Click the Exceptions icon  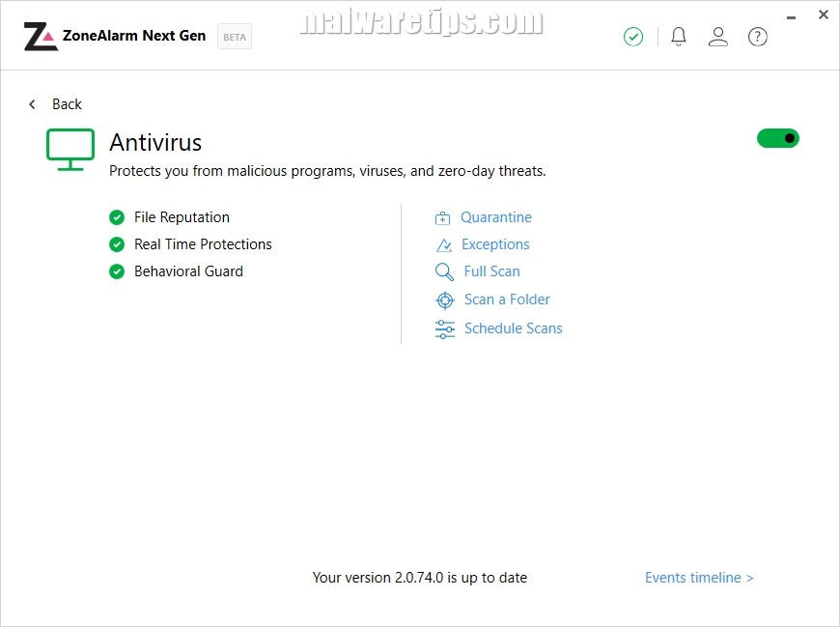[443, 244]
